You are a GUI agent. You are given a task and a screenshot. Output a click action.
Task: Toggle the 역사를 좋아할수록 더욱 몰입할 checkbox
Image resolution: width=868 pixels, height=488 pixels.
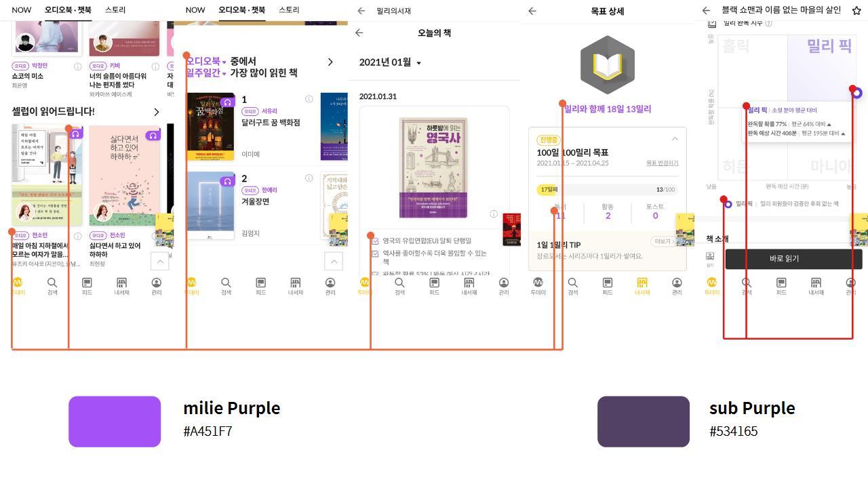375,253
